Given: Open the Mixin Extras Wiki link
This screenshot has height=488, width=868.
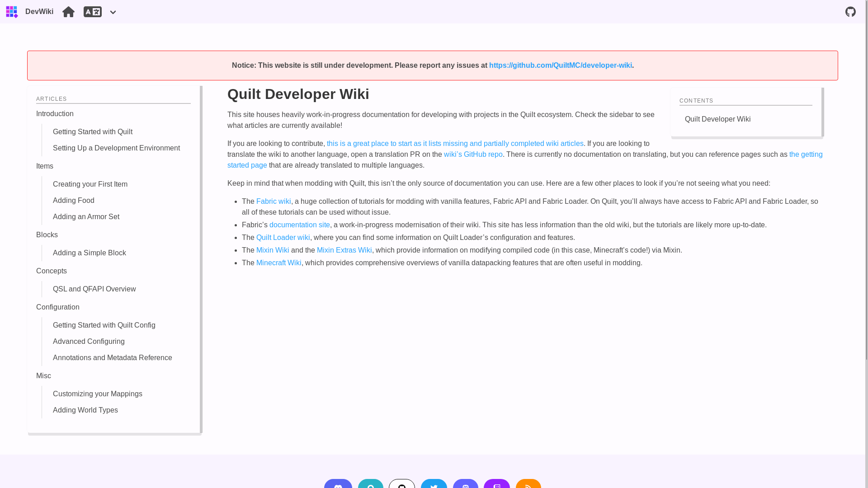Looking at the screenshot, I should 344,250.
